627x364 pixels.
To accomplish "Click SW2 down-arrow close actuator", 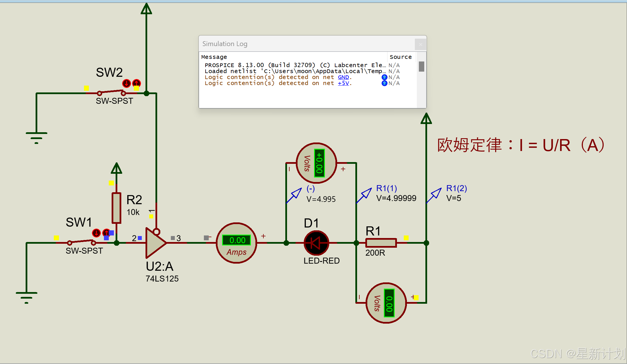I will (x=126, y=83).
